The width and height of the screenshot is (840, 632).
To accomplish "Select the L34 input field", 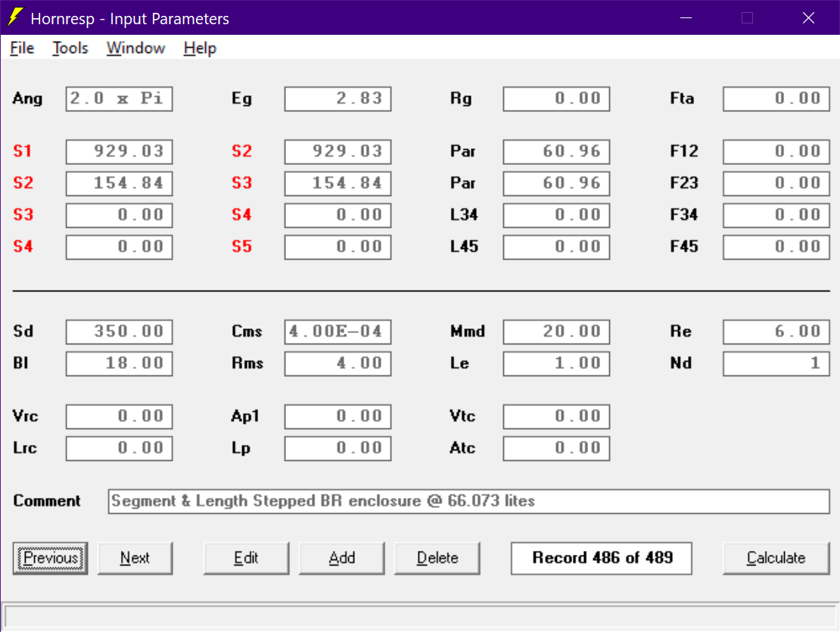I will pyautogui.click(x=557, y=215).
